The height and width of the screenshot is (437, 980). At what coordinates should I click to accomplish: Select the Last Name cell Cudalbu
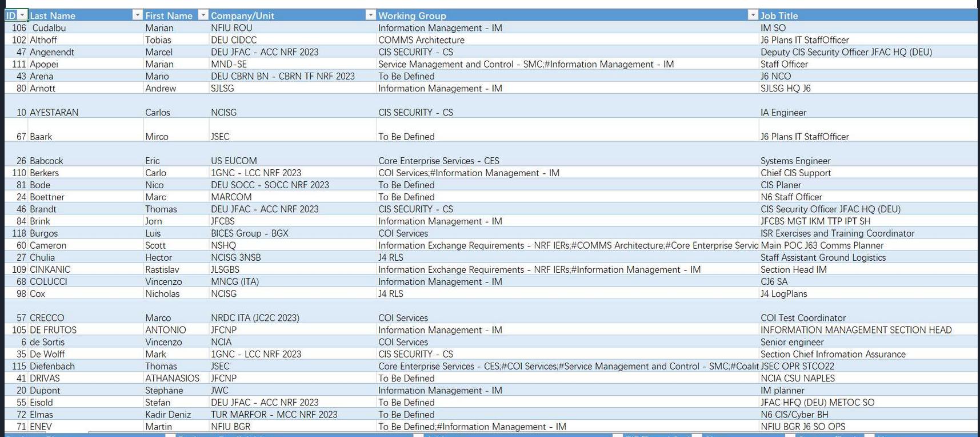pyautogui.click(x=86, y=27)
